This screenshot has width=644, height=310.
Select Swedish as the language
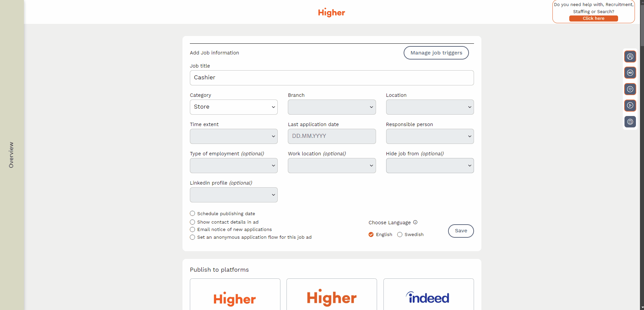point(400,235)
